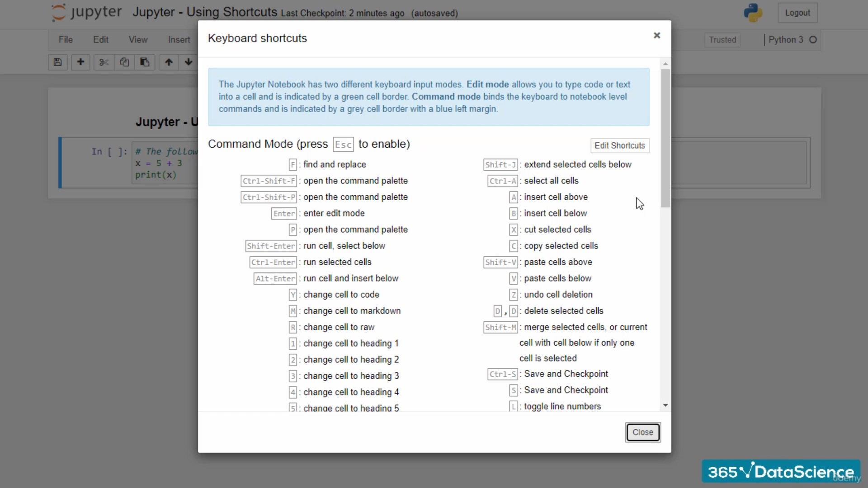This screenshot has width=868, height=488.
Task: Click 'paste cells above' shortcut text
Action: click(x=558, y=262)
